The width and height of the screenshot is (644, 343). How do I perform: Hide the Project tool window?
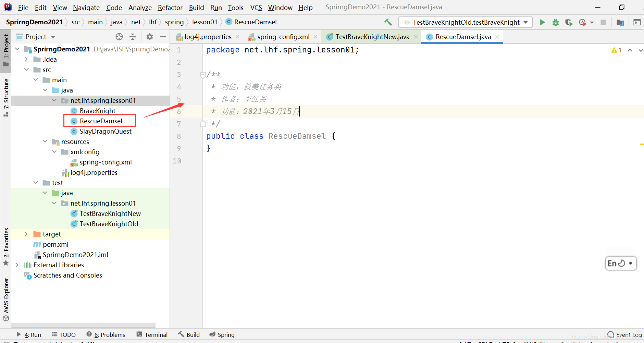[x=163, y=37]
